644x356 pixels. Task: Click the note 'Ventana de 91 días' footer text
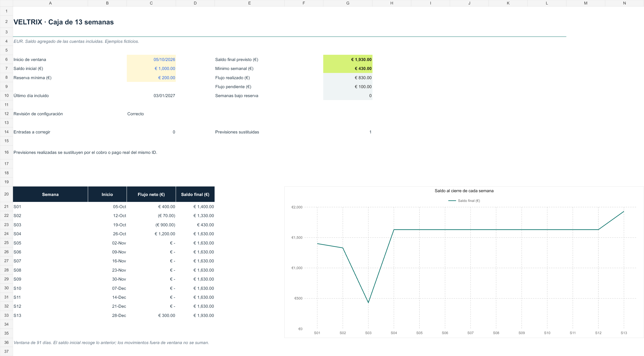111,343
